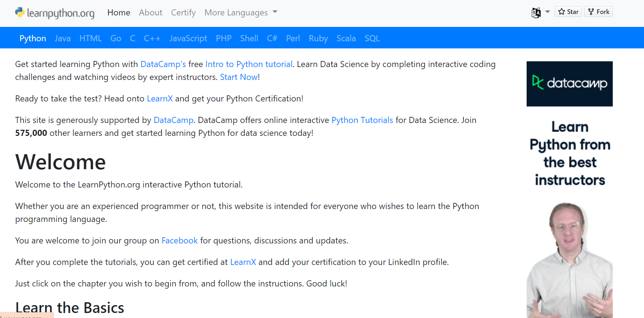Click the learnpython.org Python logo

pyautogui.click(x=20, y=13)
